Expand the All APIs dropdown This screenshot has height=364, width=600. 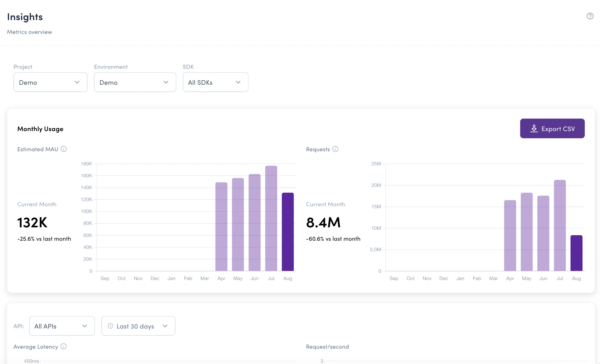tap(62, 326)
